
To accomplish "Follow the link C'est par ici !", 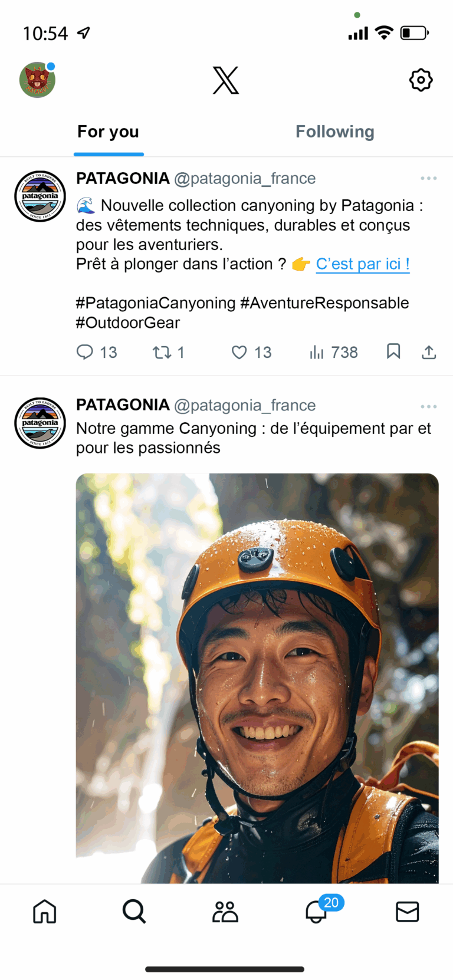I will pyautogui.click(x=362, y=264).
